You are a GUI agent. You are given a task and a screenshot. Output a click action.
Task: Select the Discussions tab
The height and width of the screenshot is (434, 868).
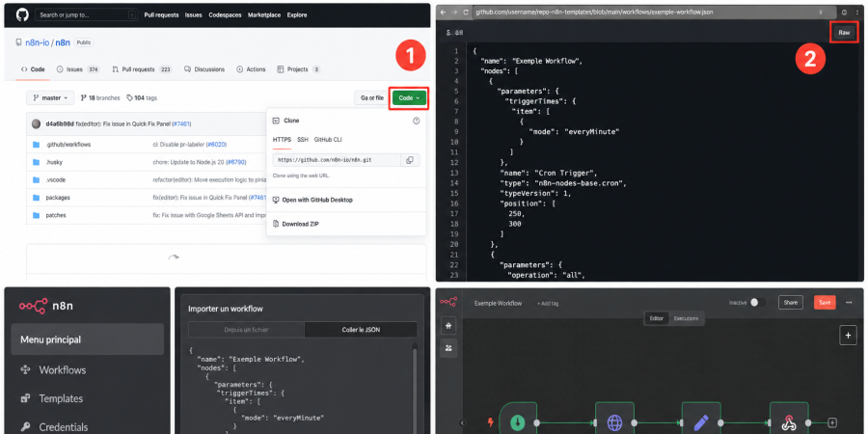pos(204,69)
